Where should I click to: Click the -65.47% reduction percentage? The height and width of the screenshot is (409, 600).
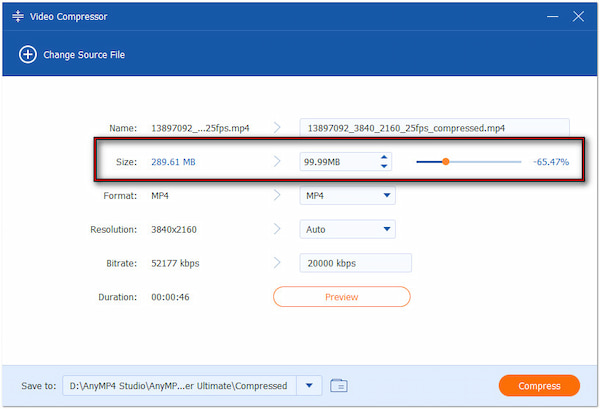tap(550, 161)
